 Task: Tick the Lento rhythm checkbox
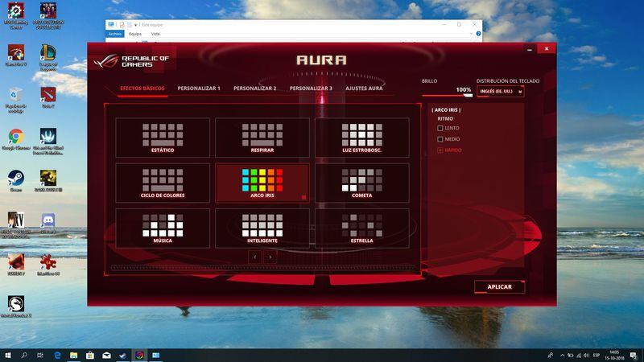click(440, 128)
